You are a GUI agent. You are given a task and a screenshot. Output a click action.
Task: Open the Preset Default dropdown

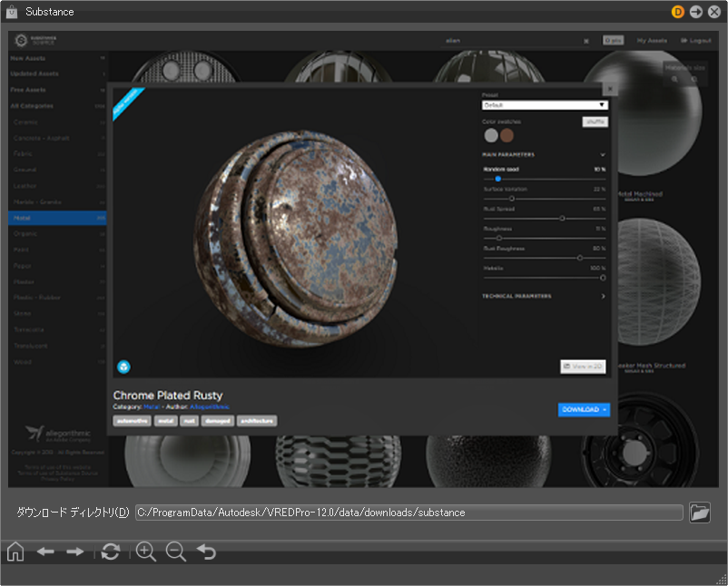tap(545, 105)
